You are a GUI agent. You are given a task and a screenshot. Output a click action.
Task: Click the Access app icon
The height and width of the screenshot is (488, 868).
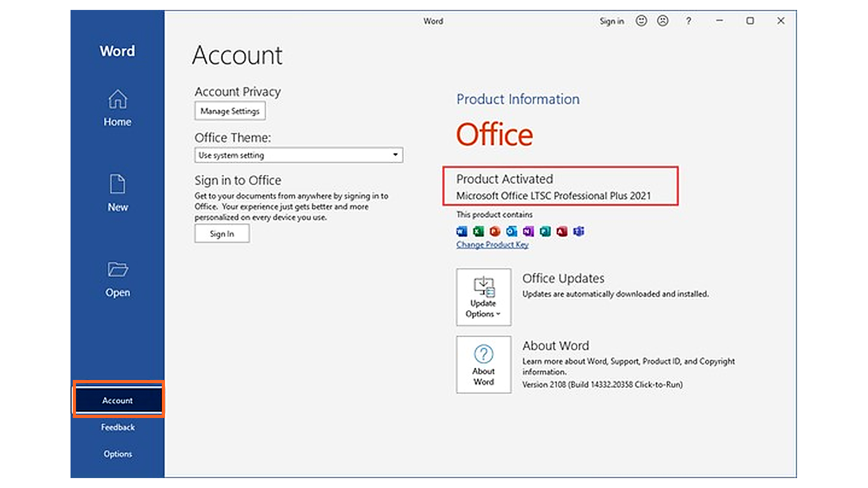tap(562, 231)
